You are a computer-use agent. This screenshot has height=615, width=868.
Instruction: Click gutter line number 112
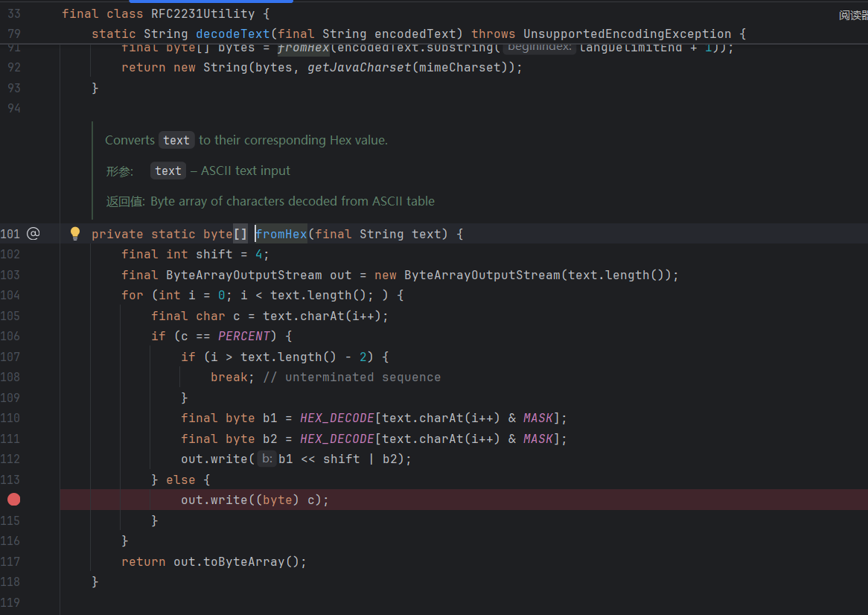click(x=10, y=459)
